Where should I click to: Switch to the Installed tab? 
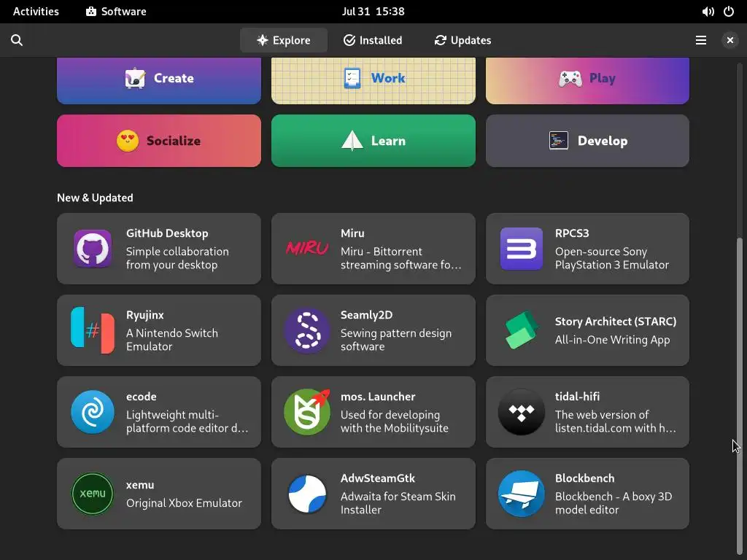(373, 40)
